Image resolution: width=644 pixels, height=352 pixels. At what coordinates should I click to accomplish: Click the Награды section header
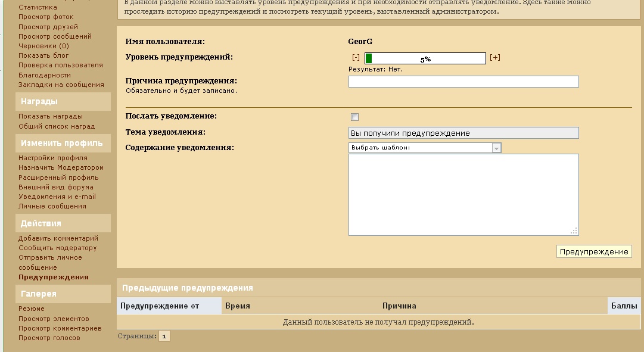click(x=63, y=101)
